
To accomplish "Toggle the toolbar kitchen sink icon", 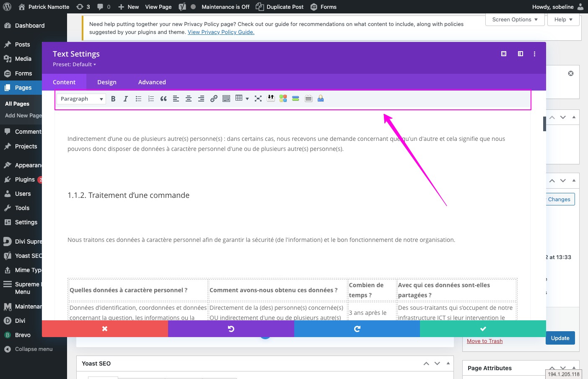I will coord(226,99).
